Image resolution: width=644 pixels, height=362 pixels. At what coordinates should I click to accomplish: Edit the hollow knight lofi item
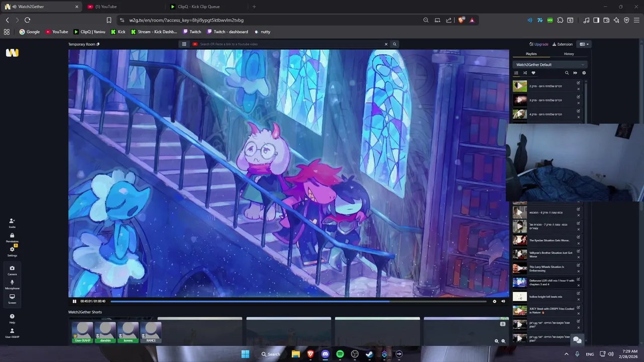pyautogui.click(x=578, y=294)
